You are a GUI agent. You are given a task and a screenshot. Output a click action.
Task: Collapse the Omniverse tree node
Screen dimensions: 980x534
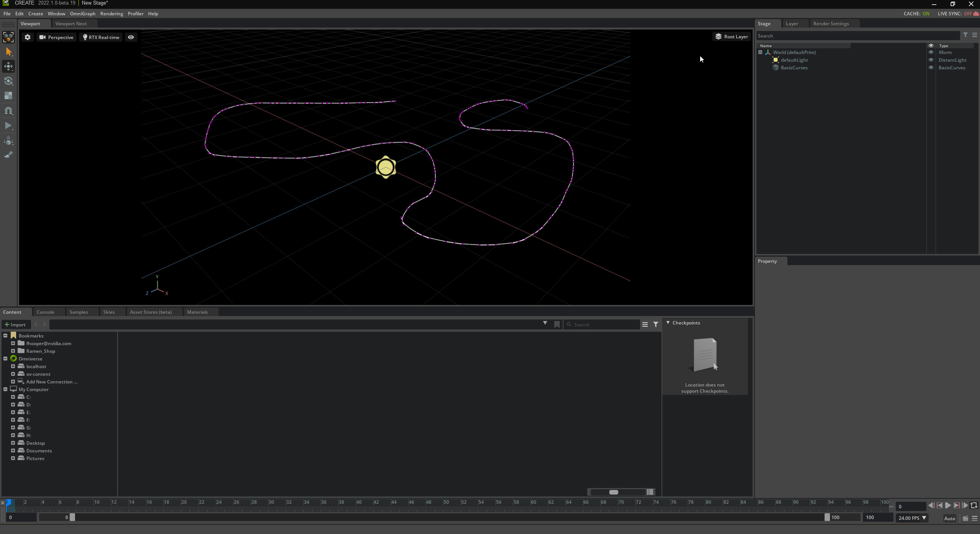pos(5,359)
